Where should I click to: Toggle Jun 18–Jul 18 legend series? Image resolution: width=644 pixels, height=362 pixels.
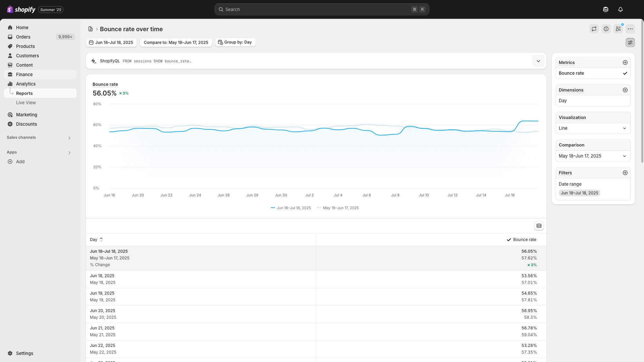pyautogui.click(x=291, y=208)
